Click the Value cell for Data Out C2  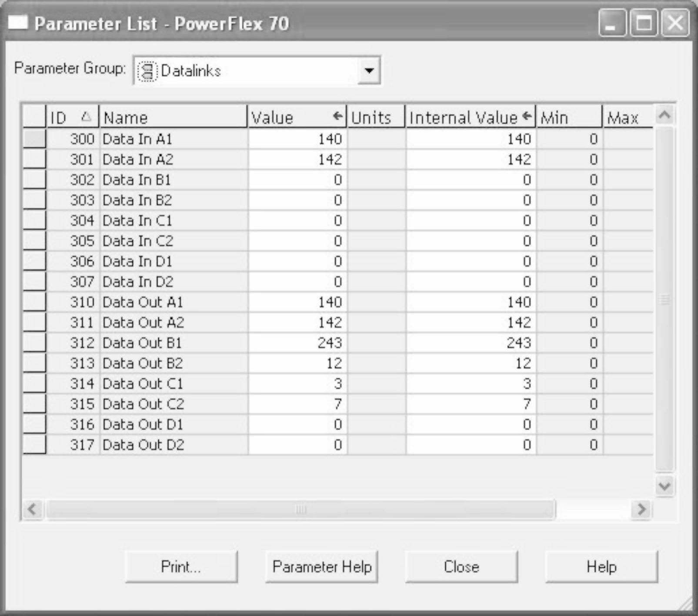coord(297,404)
